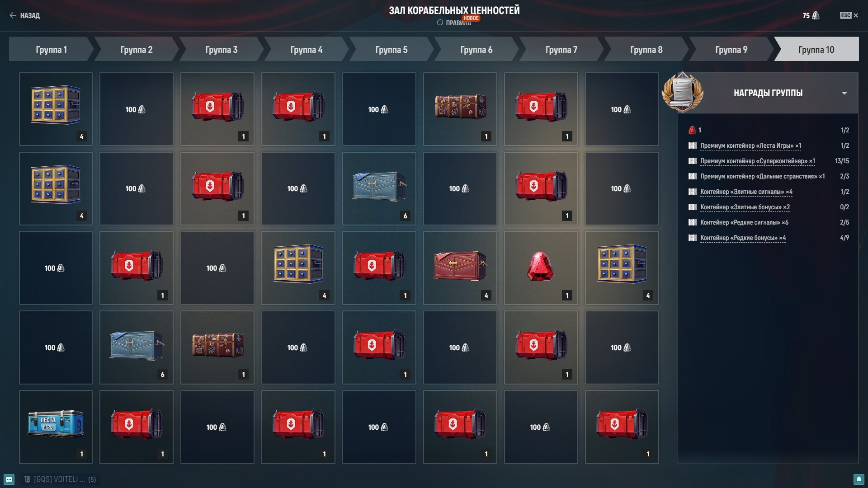Open the chat icon at bottom left
Image resolution: width=868 pixels, height=488 pixels.
(9, 479)
